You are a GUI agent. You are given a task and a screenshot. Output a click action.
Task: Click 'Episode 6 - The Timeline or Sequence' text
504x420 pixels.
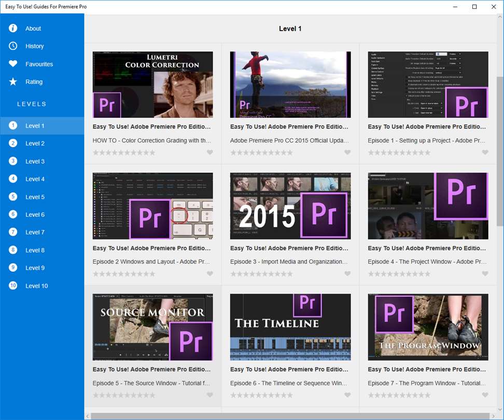point(289,383)
